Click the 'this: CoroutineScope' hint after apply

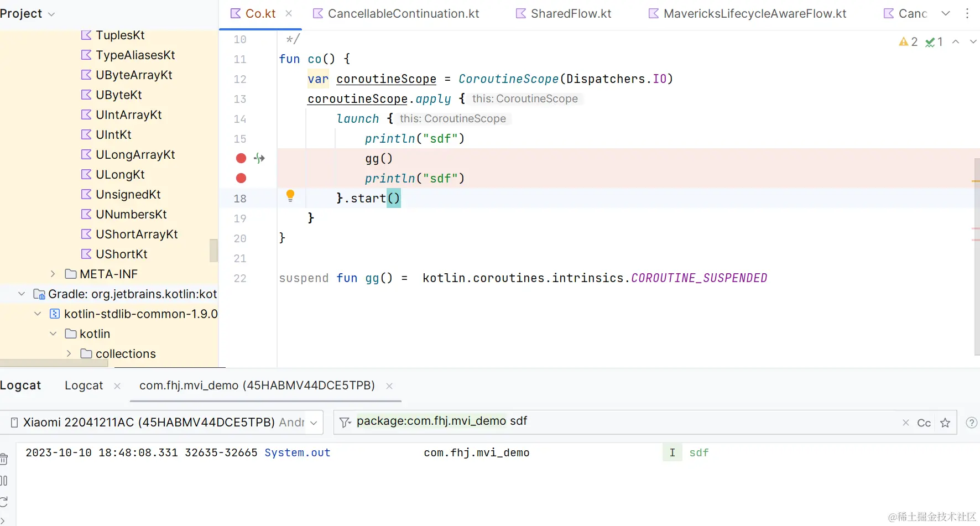tap(525, 99)
